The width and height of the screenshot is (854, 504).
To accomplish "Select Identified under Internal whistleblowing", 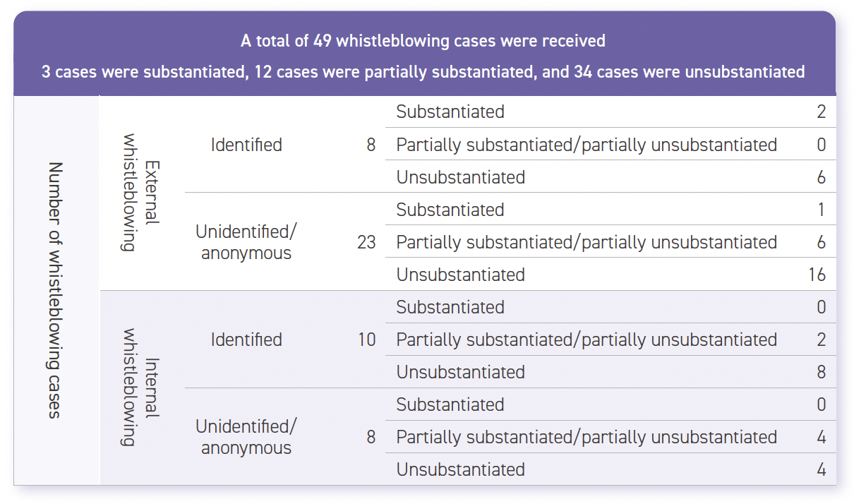I will tap(246, 340).
